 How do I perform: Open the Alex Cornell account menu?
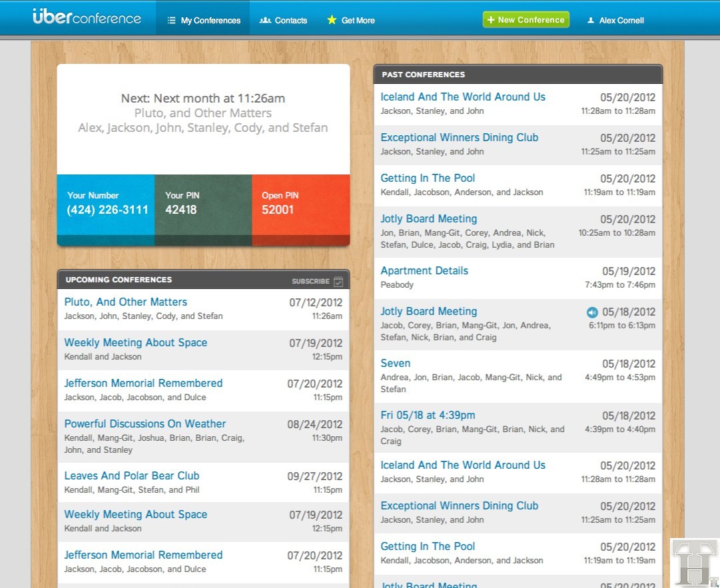tap(615, 20)
